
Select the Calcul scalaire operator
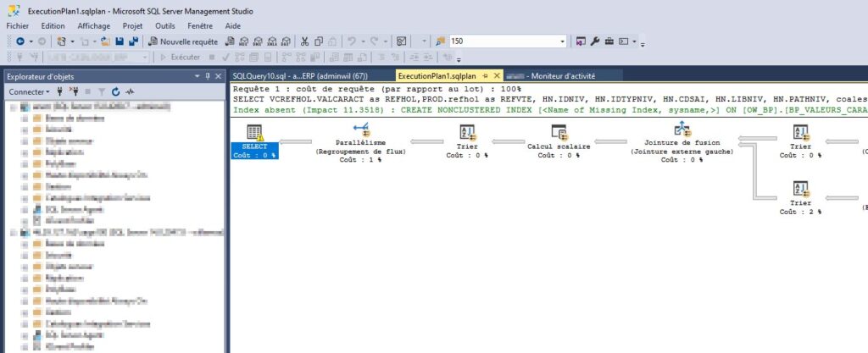click(559, 141)
